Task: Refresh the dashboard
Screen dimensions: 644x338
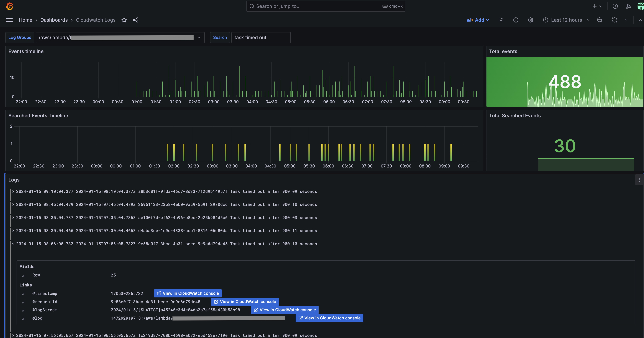Action: pyautogui.click(x=614, y=20)
